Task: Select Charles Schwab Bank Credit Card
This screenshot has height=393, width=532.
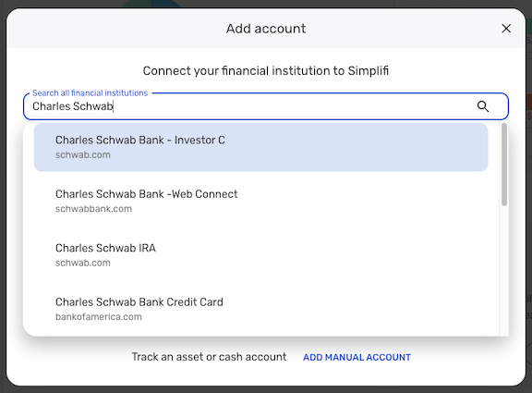Action: tap(260, 309)
